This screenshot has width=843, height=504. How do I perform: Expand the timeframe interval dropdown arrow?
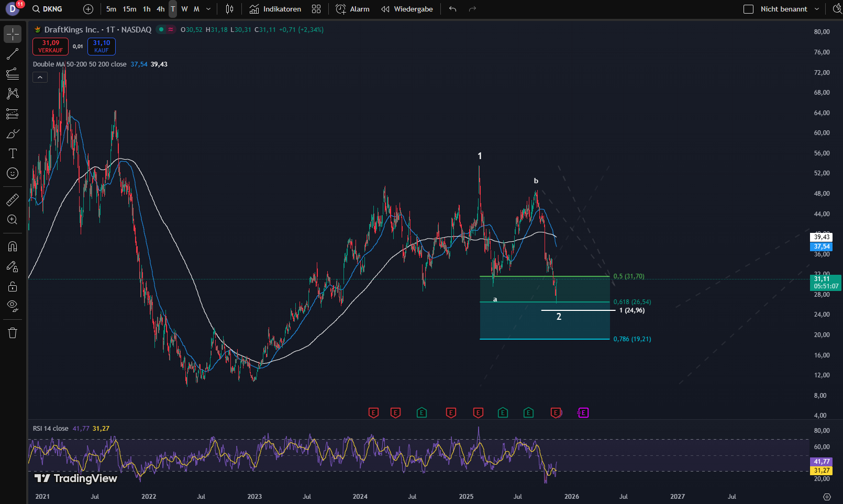[208, 9]
